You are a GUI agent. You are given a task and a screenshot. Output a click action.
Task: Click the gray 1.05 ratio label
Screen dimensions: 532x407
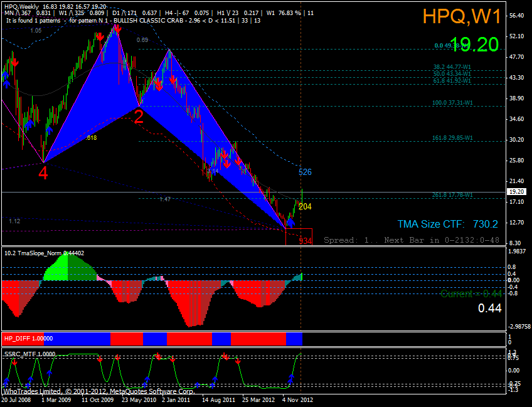click(x=36, y=31)
